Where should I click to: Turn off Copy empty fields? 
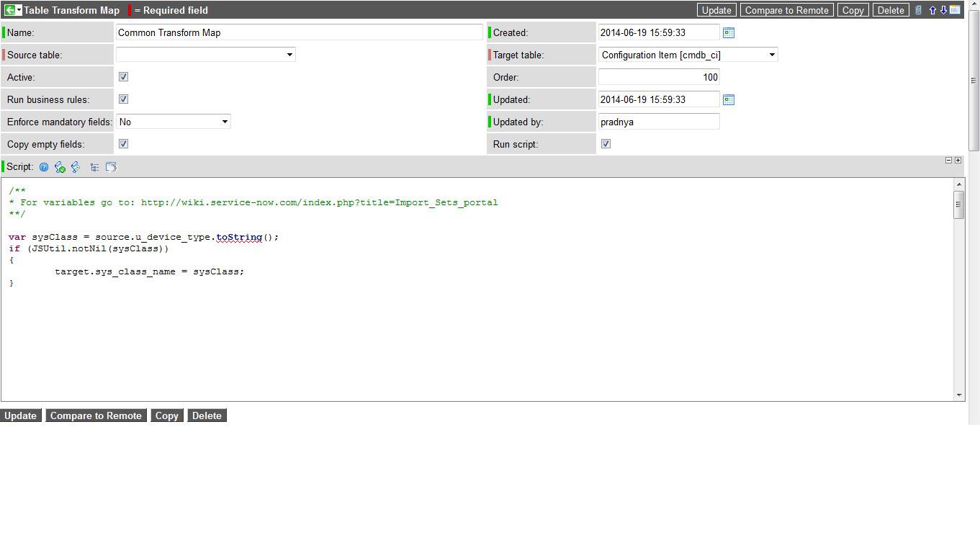(x=123, y=143)
